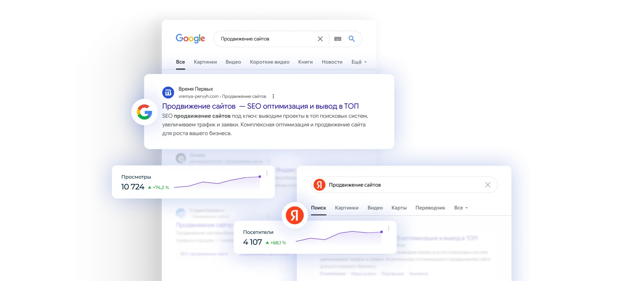644x281 pixels.
Task: Clear the Google search query with the X
Action: pos(320,39)
